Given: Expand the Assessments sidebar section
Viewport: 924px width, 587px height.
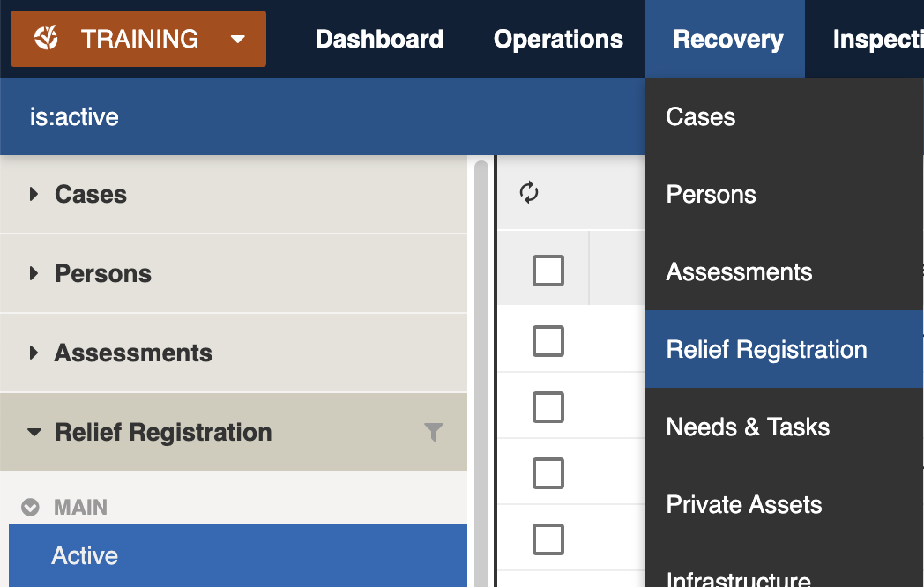Looking at the screenshot, I should 35,353.
